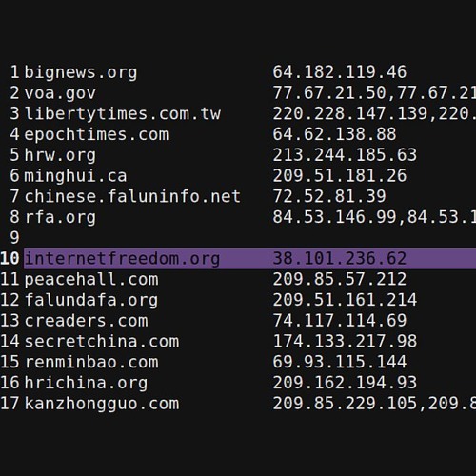Click libertytimes.com.tw text on line 3
The height and width of the screenshot is (476, 476).
coord(123,113)
